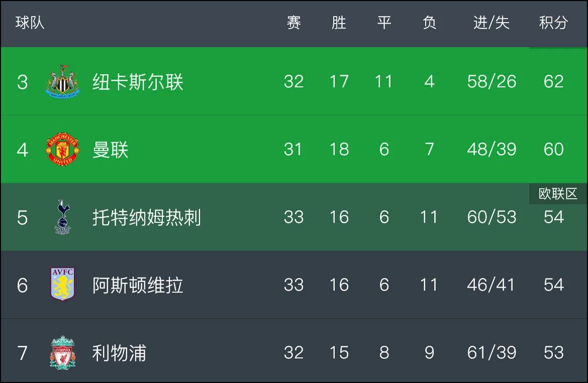Open team name 托特纳姆热刺
This screenshot has height=383, width=588.
pos(147,217)
